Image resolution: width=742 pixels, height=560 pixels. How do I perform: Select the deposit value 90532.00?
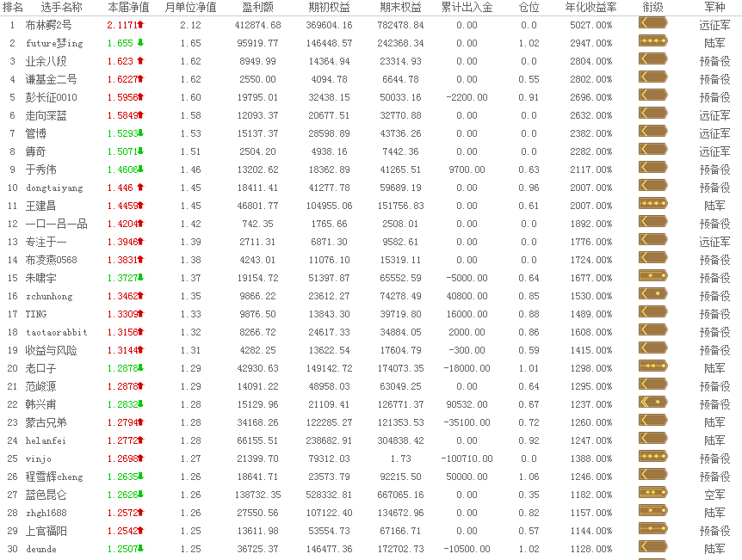tap(467, 404)
